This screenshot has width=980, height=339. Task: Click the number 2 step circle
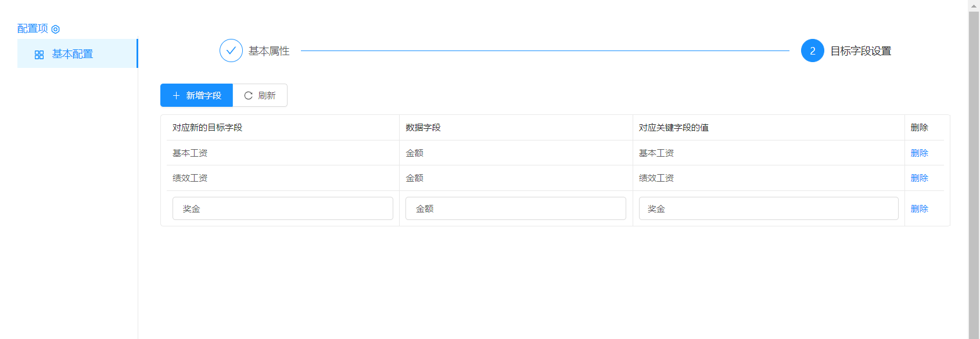pyautogui.click(x=812, y=51)
